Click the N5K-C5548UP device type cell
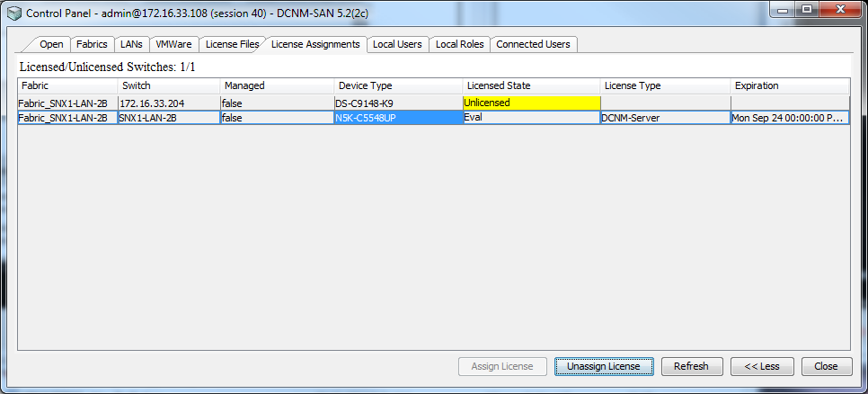This screenshot has width=868, height=394. point(399,118)
